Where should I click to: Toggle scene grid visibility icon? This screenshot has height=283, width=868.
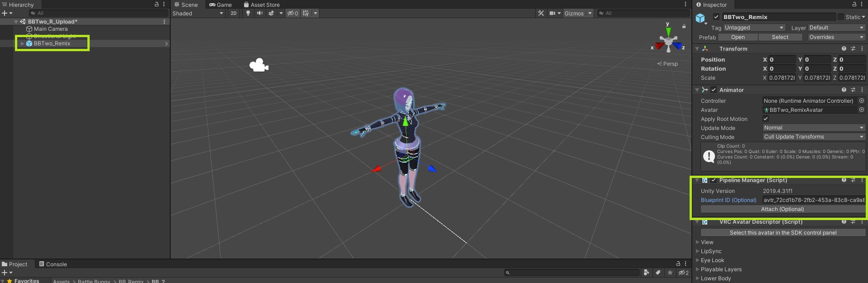point(306,13)
